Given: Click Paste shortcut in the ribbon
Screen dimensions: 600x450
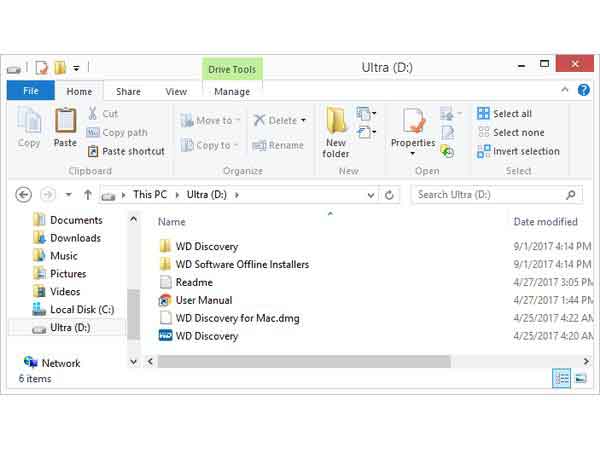Looking at the screenshot, I should (x=126, y=151).
